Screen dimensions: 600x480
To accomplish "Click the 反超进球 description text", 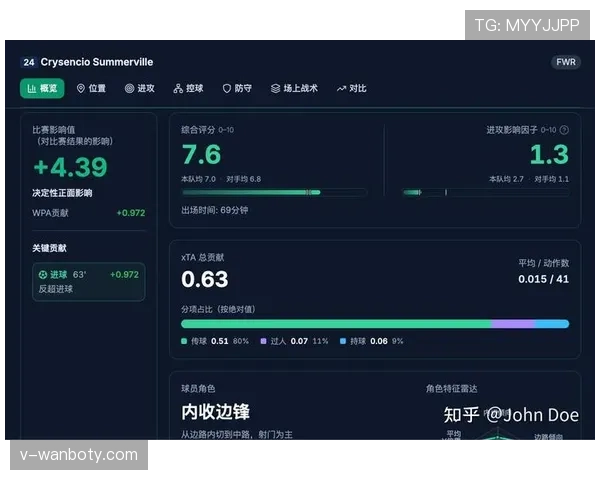I will [55, 289].
